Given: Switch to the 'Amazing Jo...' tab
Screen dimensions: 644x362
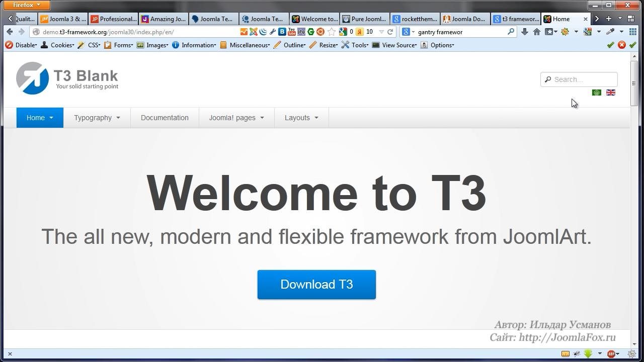Looking at the screenshot, I should (x=164, y=19).
